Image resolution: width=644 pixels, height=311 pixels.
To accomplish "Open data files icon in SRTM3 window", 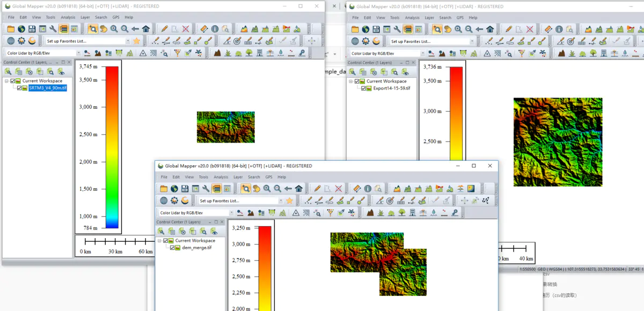I will (x=11, y=29).
